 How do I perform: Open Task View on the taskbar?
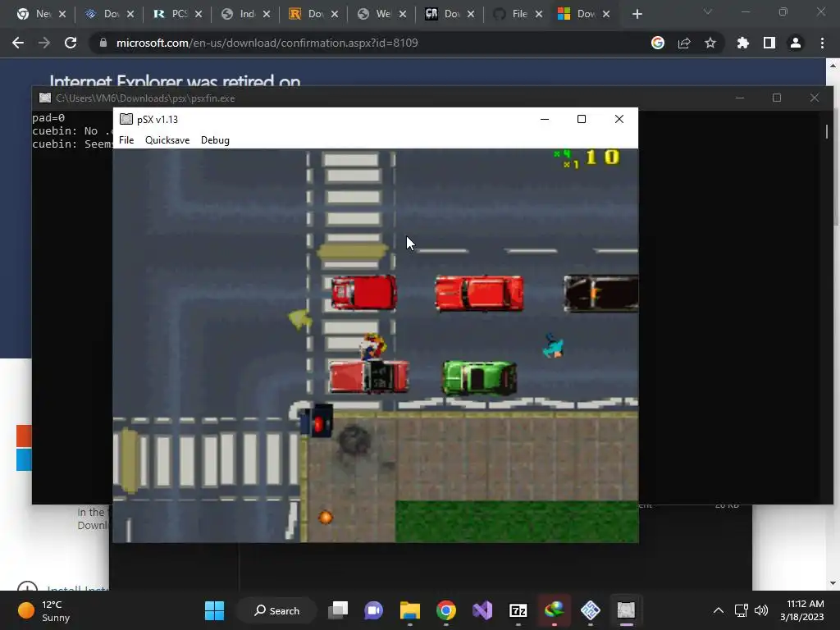338,610
